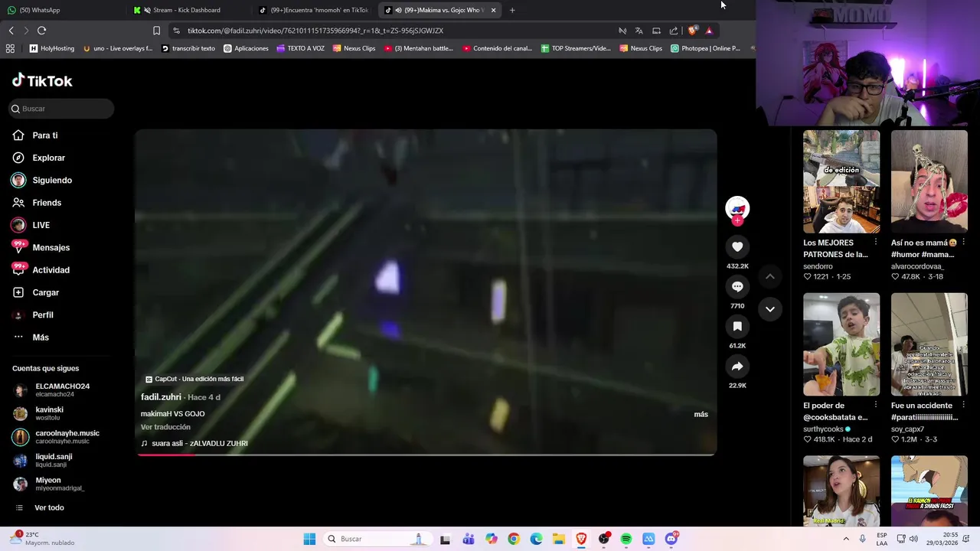Open the fadil.zuhri creator profile link
Image resolution: width=980 pixels, height=551 pixels.
tap(161, 397)
